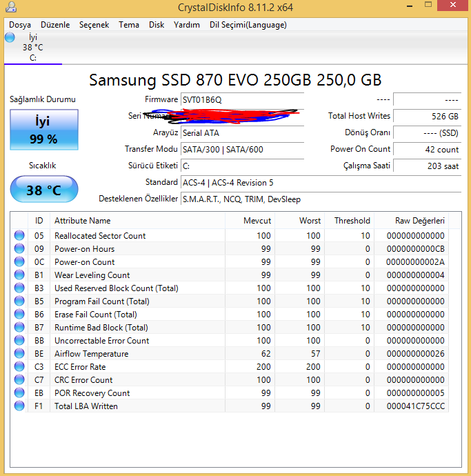
Task: Click the Mevcut column header
Action: coord(250,221)
